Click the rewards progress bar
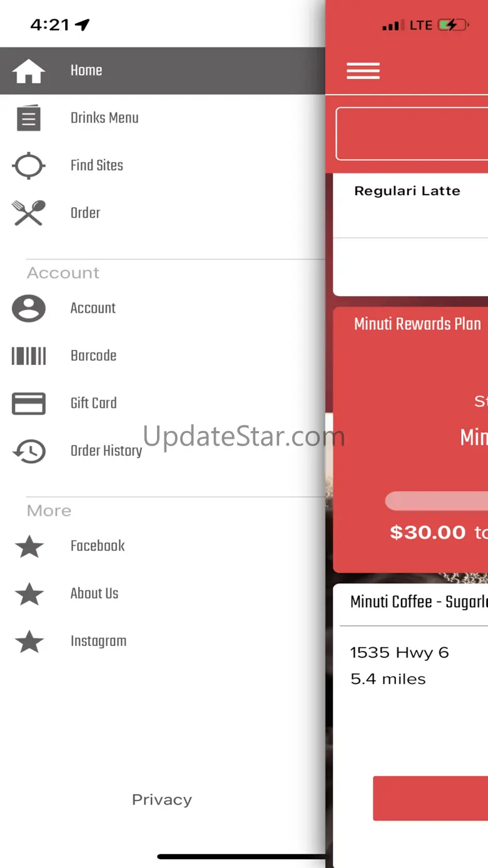 437,501
